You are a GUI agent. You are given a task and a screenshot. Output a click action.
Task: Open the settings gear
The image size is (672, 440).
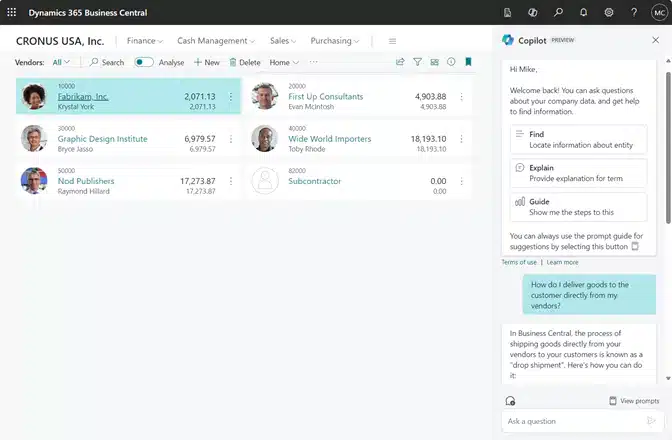[609, 12]
